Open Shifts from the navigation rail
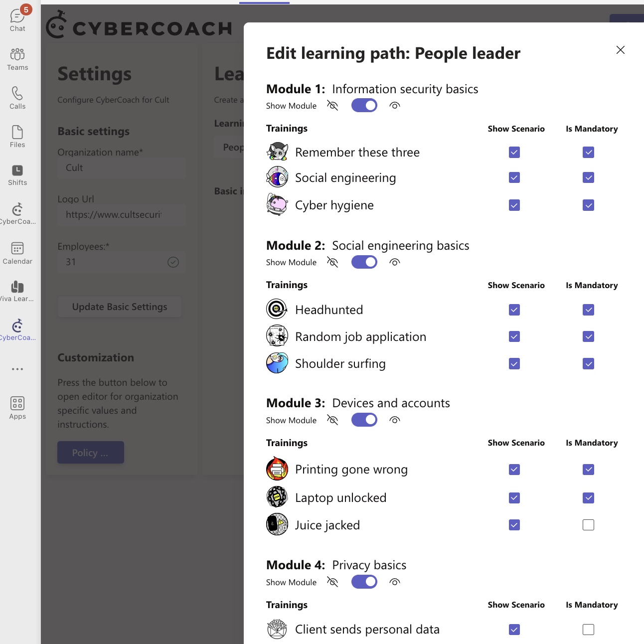Viewport: 644px width, 644px height. [17, 171]
